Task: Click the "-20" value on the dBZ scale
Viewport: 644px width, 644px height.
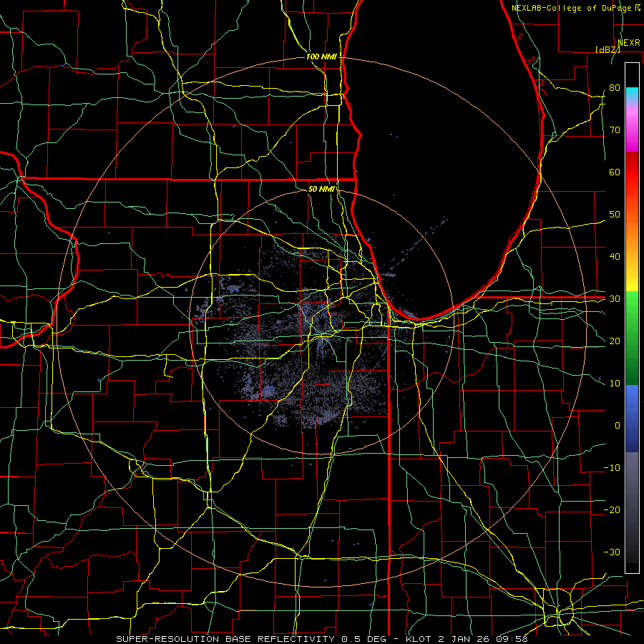Action: 612,509
